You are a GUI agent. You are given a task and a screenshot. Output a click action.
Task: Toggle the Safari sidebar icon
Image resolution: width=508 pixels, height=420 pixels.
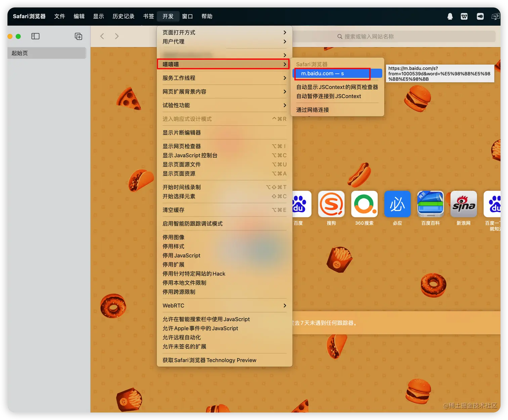pyautogui.click(x=35, y=36)
